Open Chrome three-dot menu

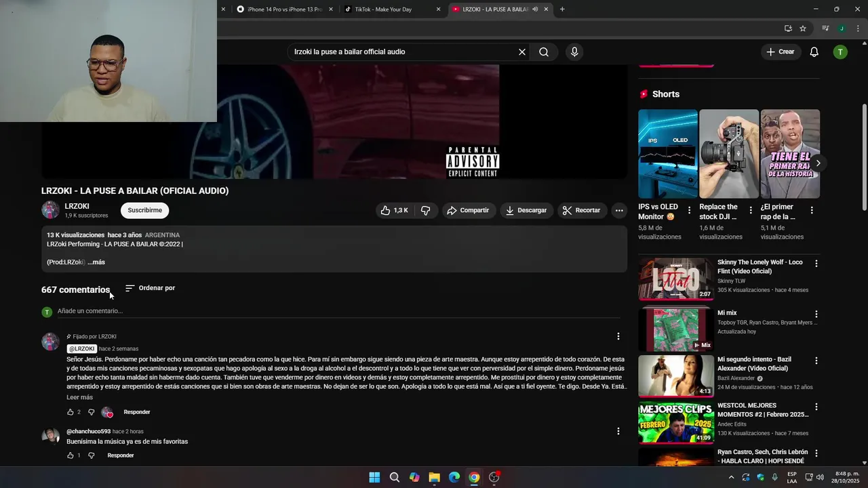[858, 28]
